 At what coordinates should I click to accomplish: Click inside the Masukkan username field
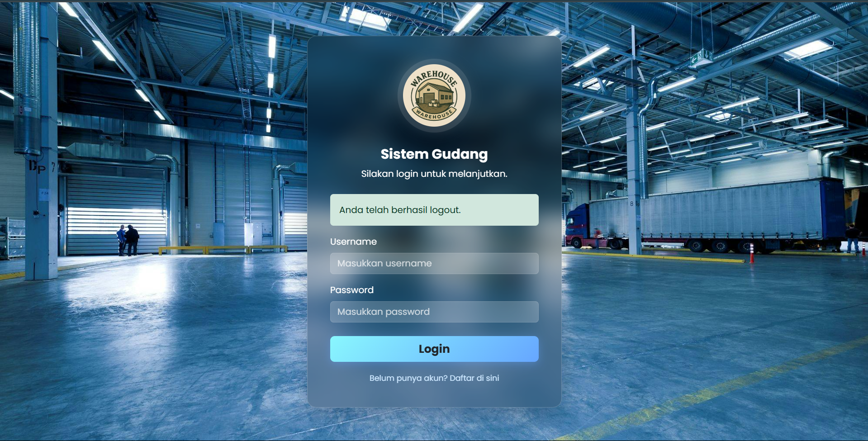[x=434, y=263]
